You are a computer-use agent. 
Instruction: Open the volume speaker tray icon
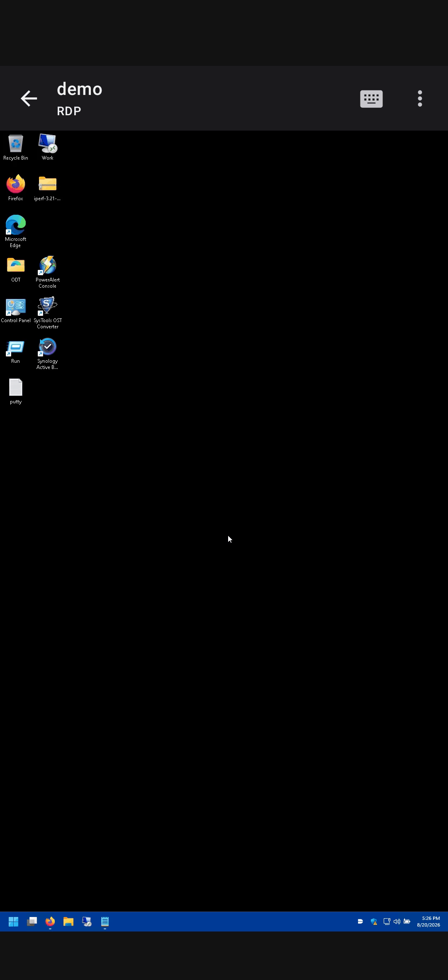(397, 922)
